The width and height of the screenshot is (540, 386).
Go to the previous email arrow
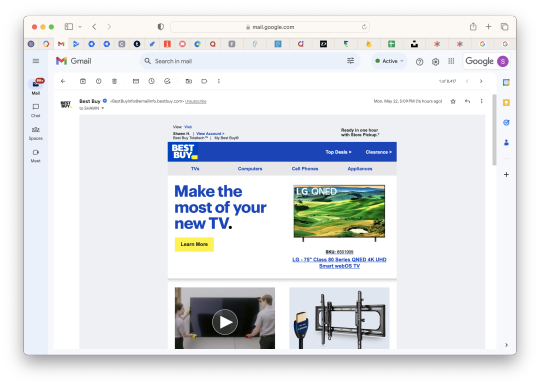[467, 81]
